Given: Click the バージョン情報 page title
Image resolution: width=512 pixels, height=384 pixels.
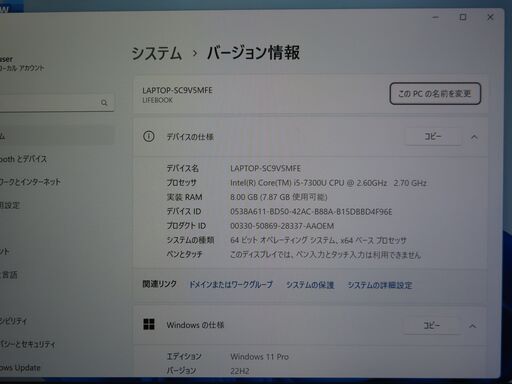Looking at the screenshot, I should coord(253,53).
